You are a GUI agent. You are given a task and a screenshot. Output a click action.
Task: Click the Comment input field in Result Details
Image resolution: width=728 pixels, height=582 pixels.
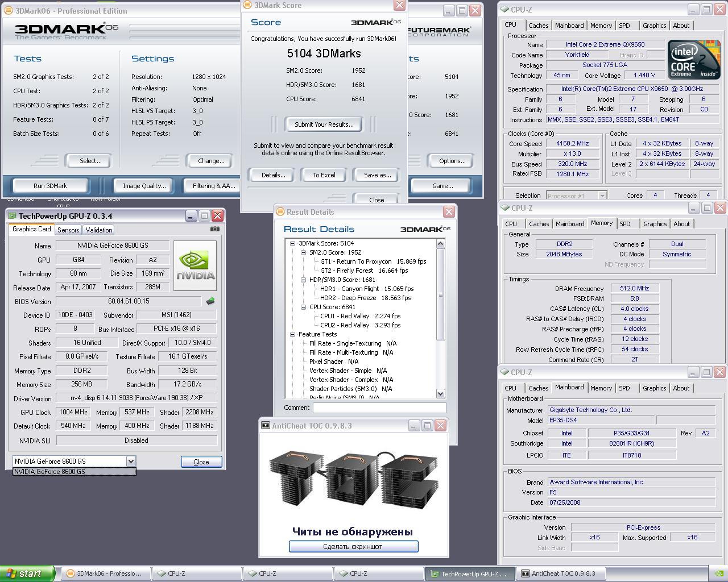click(379, 408)
